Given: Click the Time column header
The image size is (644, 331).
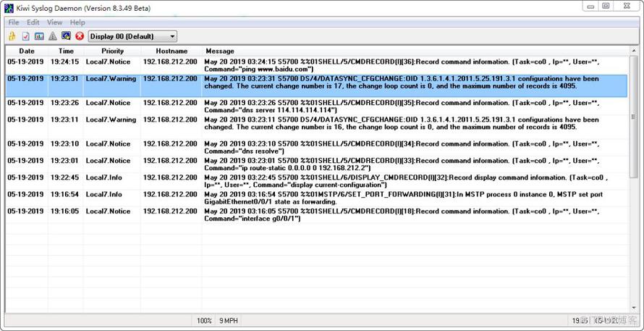Looking at the screenshot, I should click(x=66, y=51).
